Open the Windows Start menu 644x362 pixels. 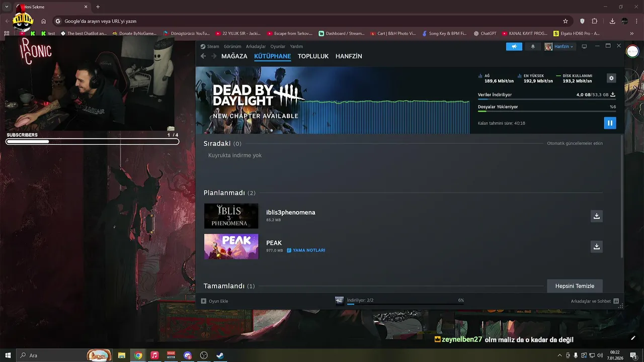8,355
